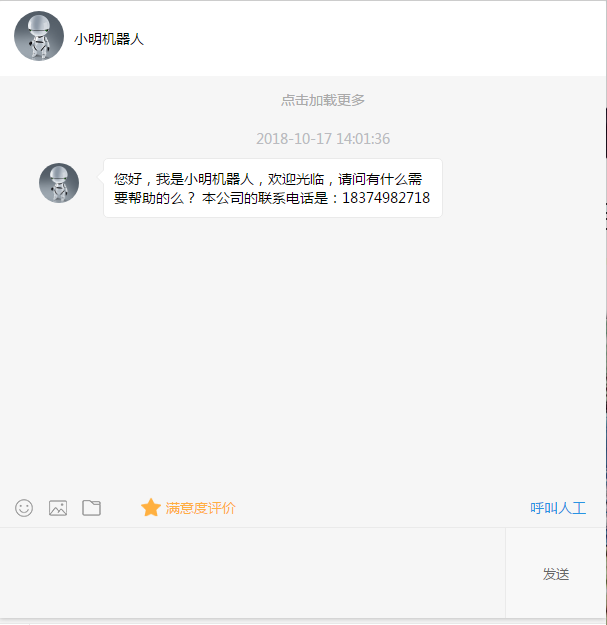Open the emoji picker smiley icon

tap(24, 508)
